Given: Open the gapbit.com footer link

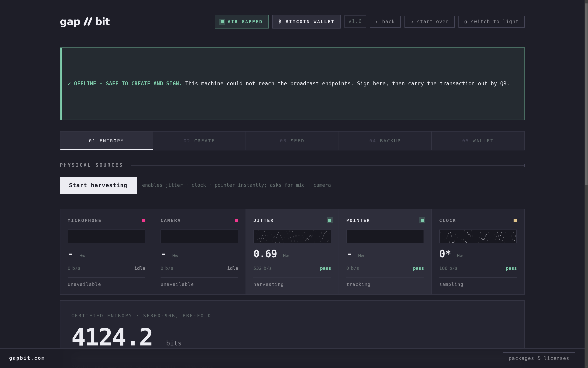Looking at the screenshot, I should (x=27, y=358).
